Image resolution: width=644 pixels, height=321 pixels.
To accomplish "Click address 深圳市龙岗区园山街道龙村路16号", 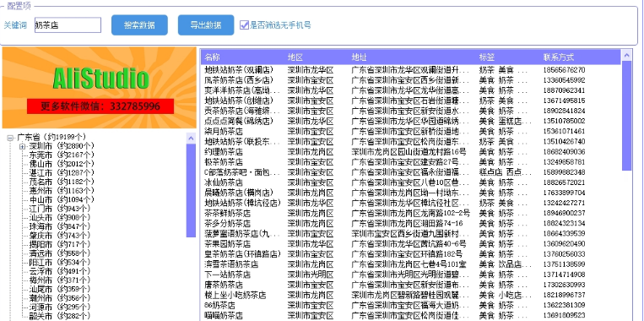I will point(409,152).
